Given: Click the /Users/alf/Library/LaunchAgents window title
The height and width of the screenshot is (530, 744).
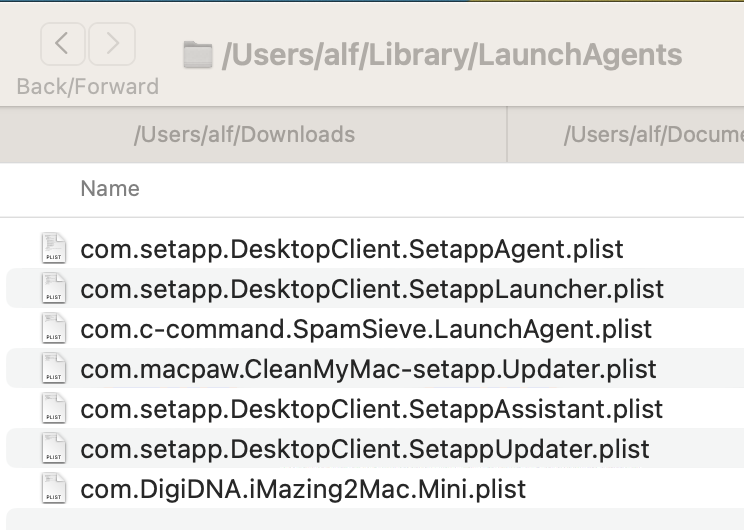Looking at the screenshot, I should 452,55.
